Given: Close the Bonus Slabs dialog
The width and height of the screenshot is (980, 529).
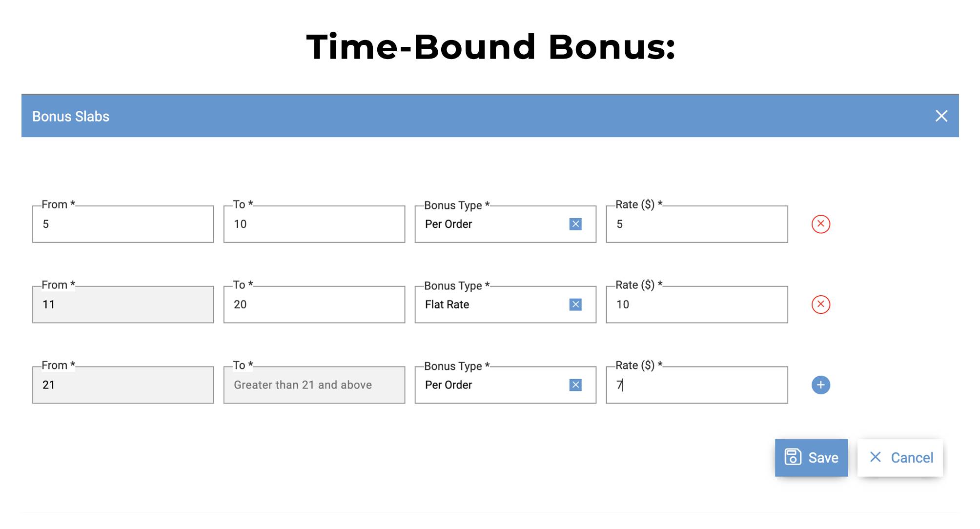Looking at the screenshot, I should pos(941,116).
